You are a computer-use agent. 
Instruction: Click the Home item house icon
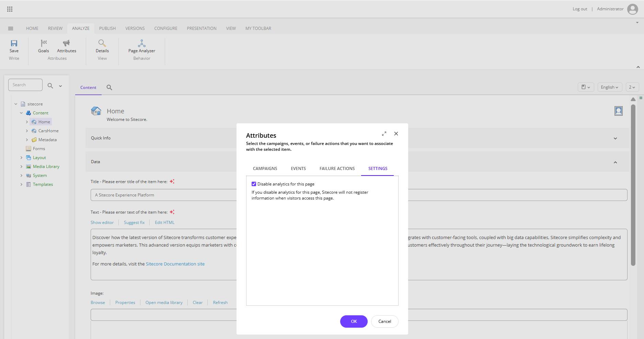pos(96,111)
